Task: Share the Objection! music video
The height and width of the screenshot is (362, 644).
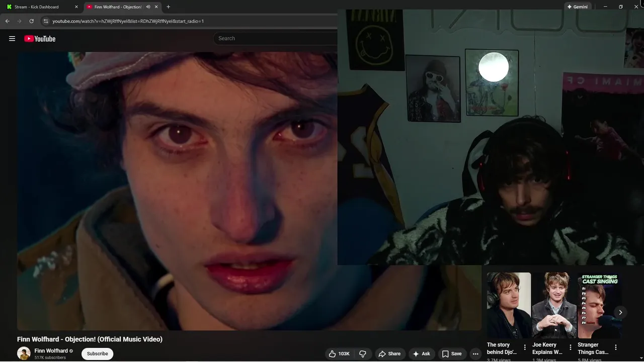Action: click(x=389, y=354)
